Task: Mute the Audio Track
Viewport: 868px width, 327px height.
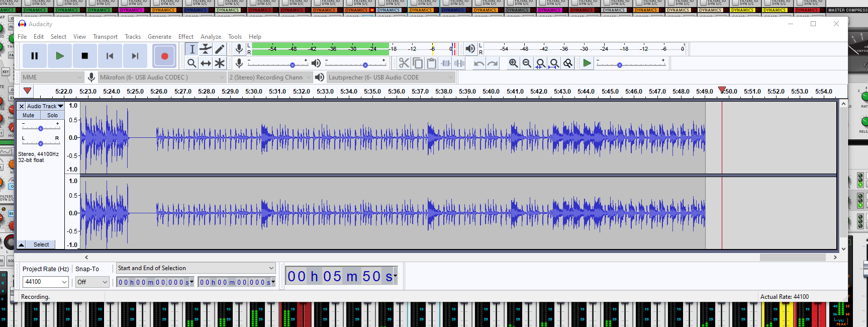Action: coord(29,115)
